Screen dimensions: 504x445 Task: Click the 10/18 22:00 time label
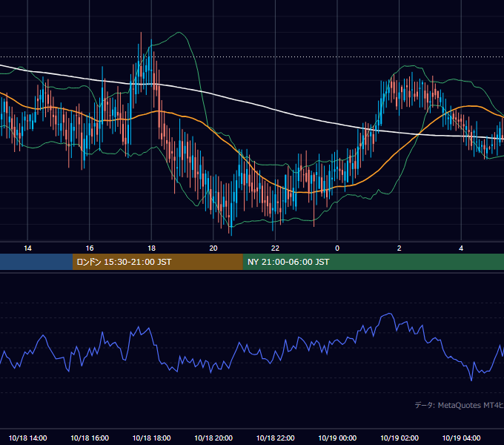pos(275,438)
